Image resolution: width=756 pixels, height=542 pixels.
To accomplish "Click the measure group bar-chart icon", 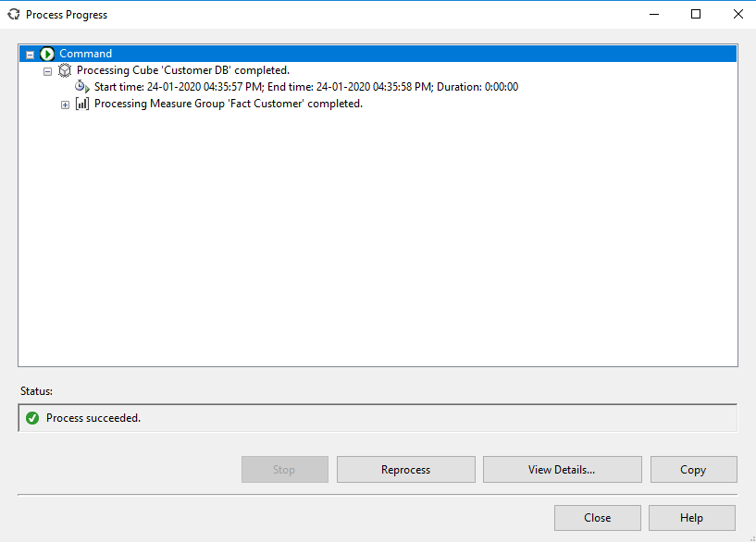I will (x=81, y=104).
